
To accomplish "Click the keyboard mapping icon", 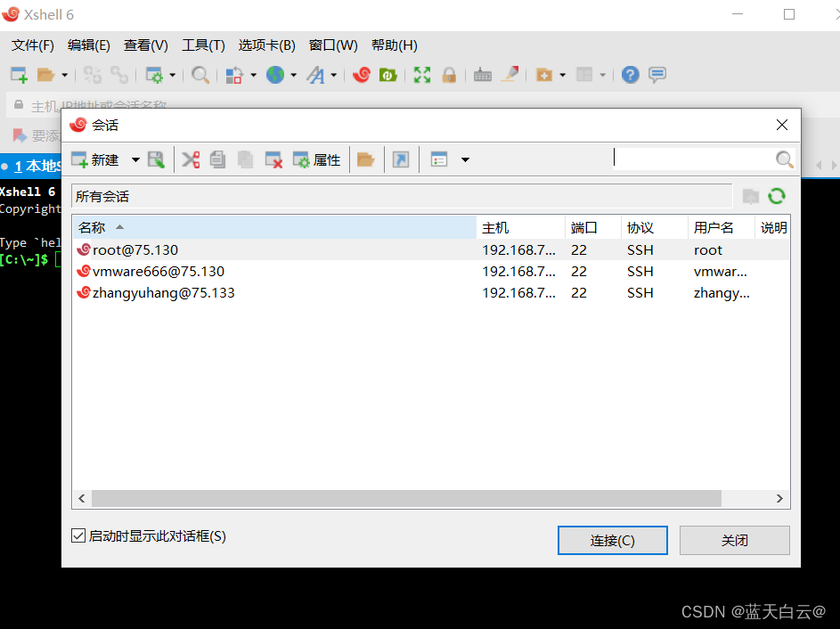I will tap(482, 75).
